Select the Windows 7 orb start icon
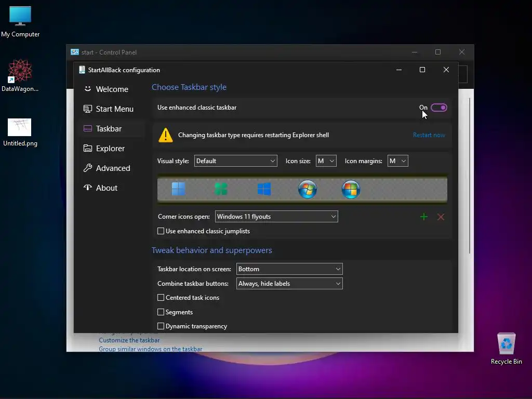The image size is (532, 399). pyautogui.click(x=308, y=189)
